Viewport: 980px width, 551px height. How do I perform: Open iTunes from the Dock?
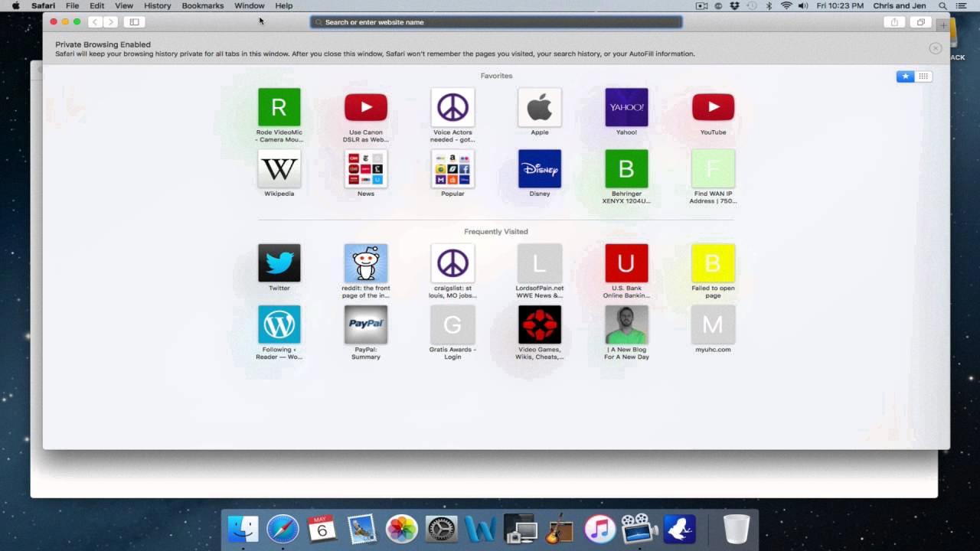599,529
